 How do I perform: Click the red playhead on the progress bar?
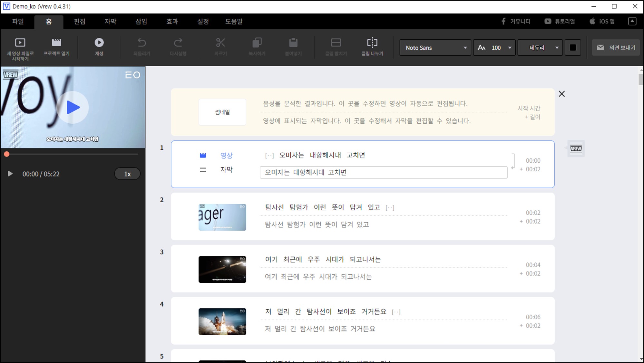tap(7, 154)
